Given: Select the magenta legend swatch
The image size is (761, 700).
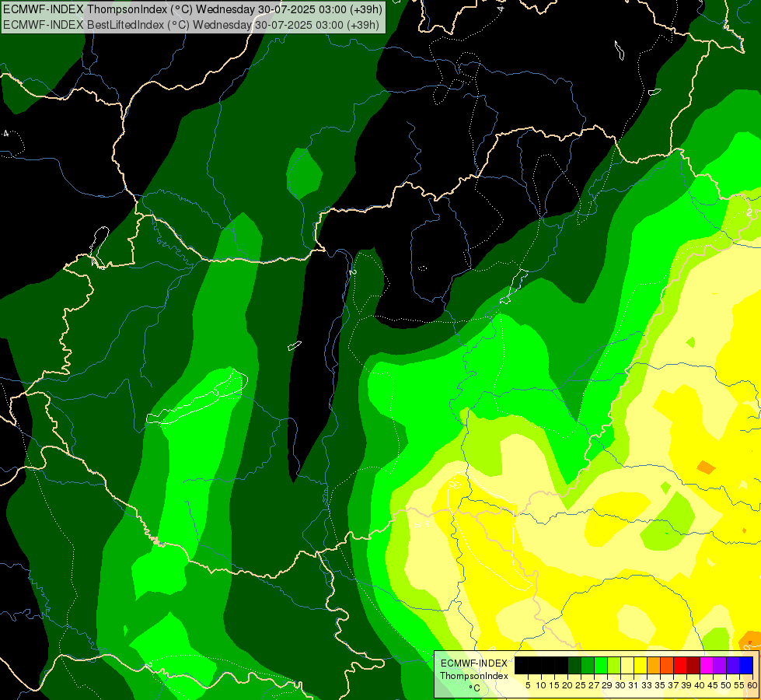Looking at the screenshot, I should (x=707, y=665).
